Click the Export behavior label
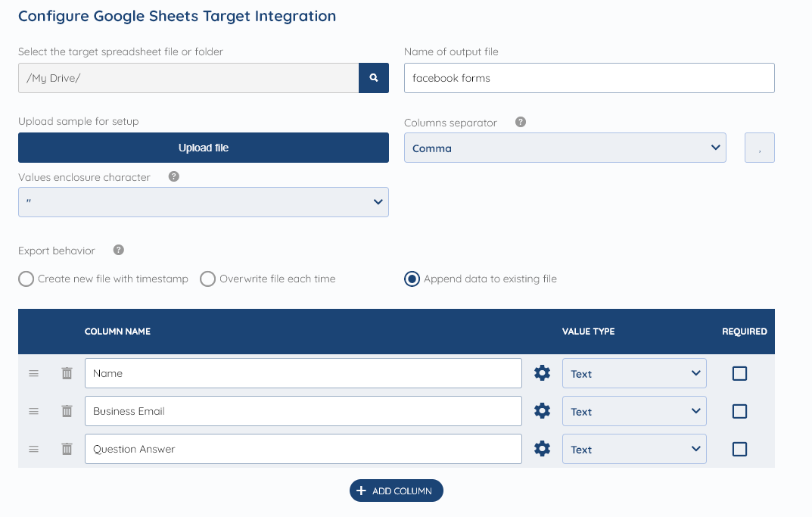The width and height of the screenshot is (812, 517). (57, 251)
